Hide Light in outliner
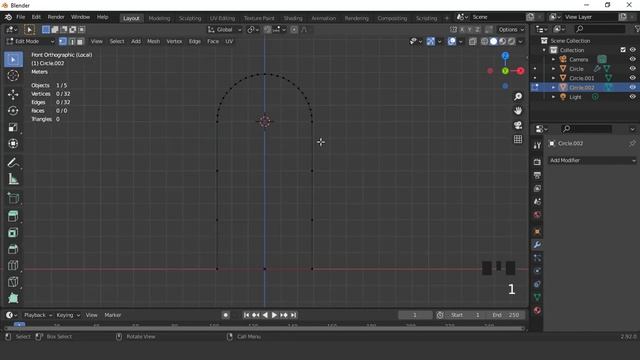Screen dimensions: 640x360 632,97
